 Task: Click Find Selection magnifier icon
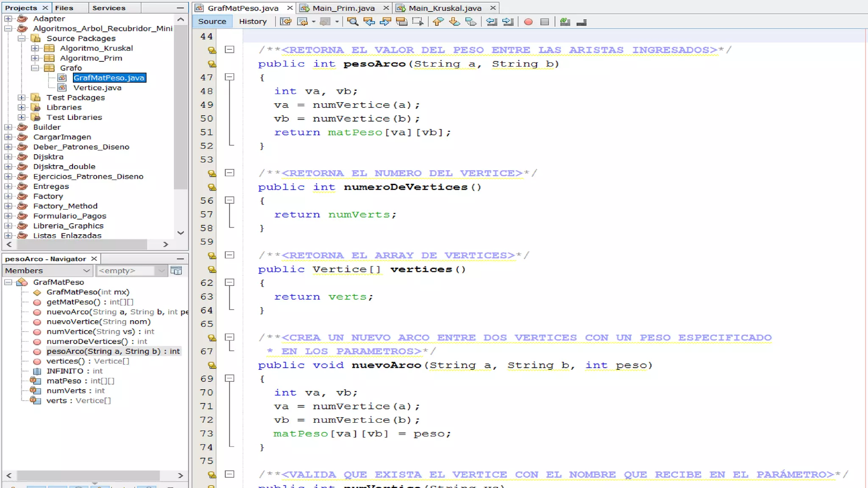pyautogui.click(x=353, y=22)
